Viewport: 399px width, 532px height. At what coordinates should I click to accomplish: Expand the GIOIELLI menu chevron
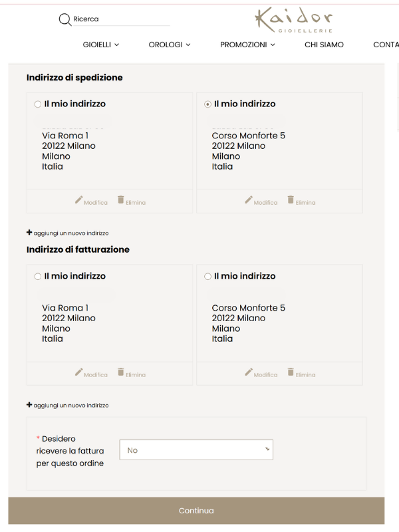117,45
